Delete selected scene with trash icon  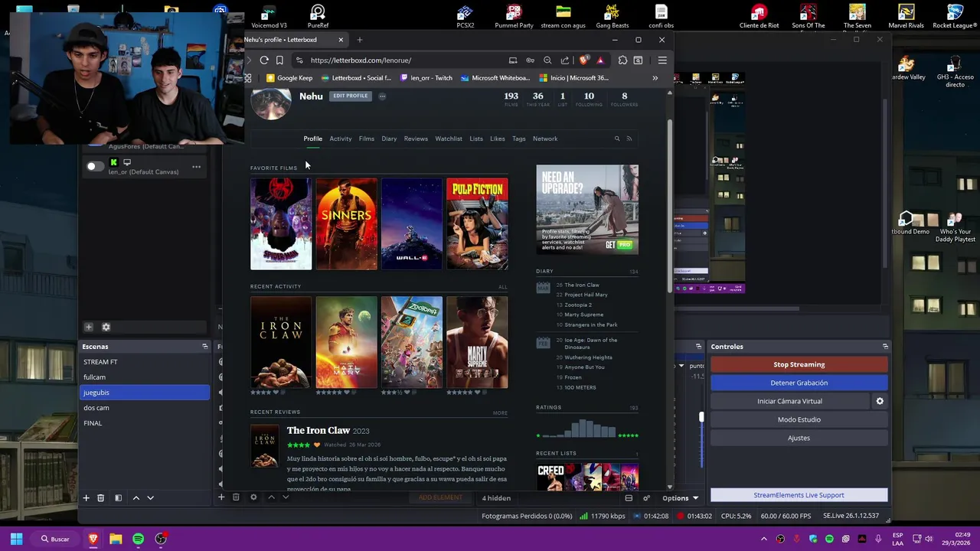[x=100, y=498]
